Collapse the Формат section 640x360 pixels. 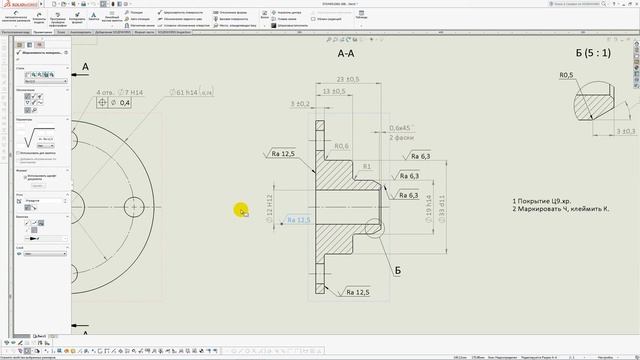tap(67, 170)
